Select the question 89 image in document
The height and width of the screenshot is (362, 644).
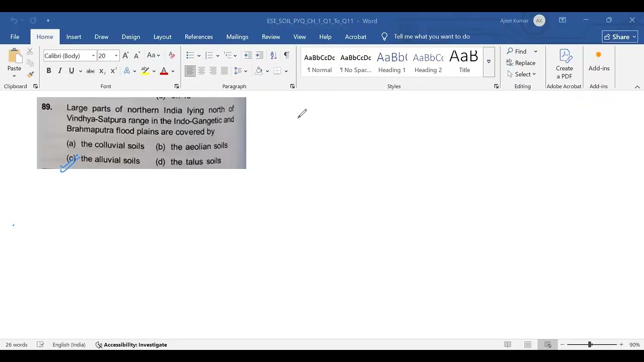[141, 133]
